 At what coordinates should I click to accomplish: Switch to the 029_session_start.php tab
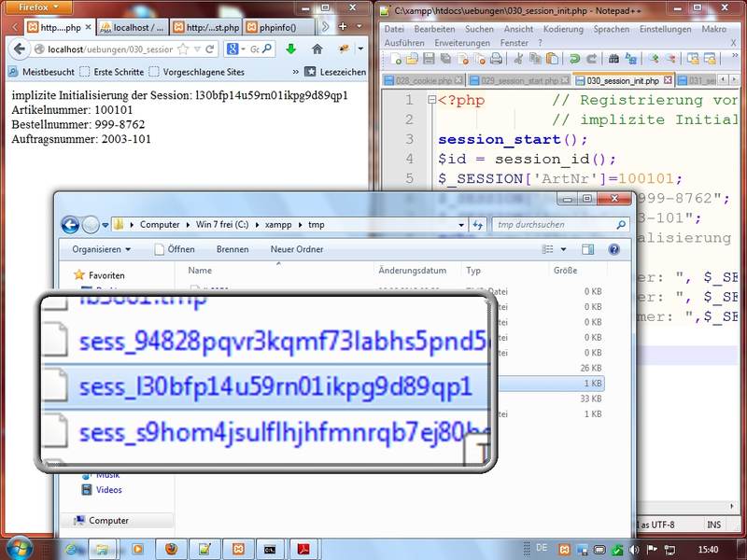point(519,80)
